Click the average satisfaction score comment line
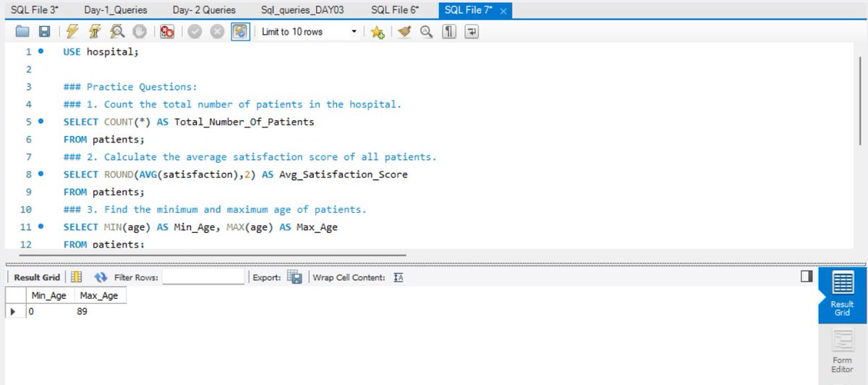Image resolution: width=868 pixels, height=385 pixels. point(250,157)
